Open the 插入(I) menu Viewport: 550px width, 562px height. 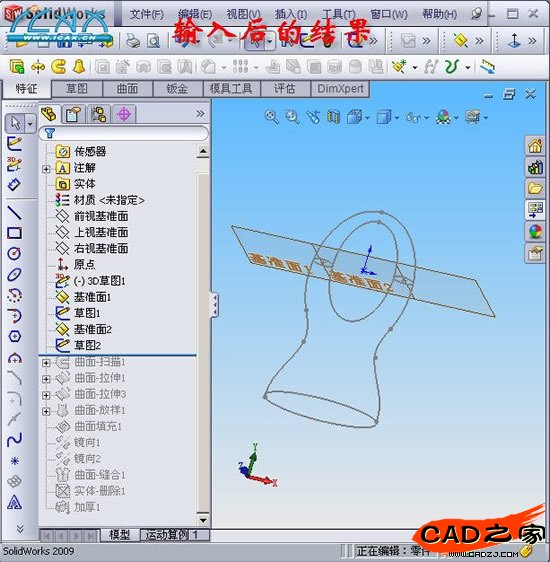(x=291, y=14)
